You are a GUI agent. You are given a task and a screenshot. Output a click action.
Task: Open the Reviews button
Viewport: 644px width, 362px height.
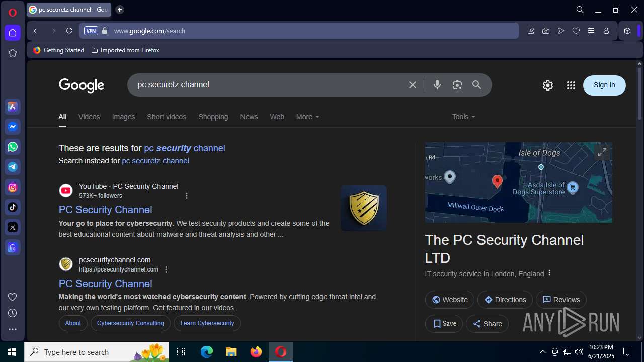point(561,300)
